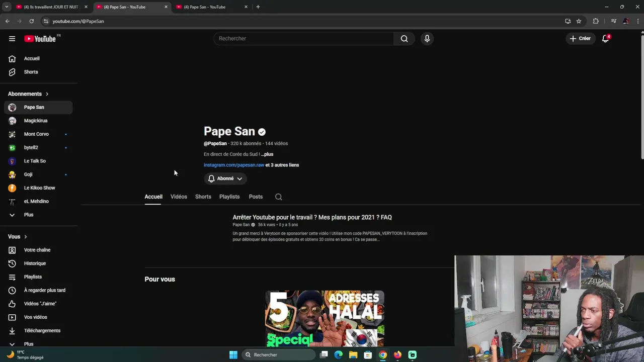
Task: Open the tab search dropdown arrow
Action: [x=7, y=7]
